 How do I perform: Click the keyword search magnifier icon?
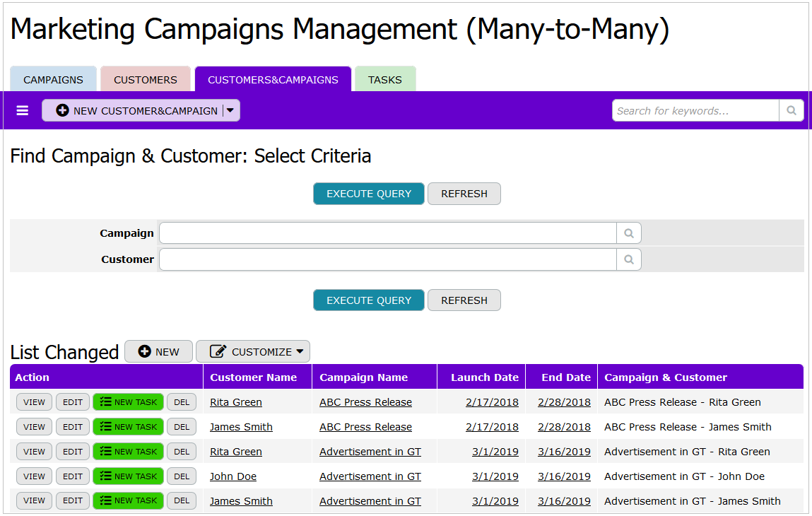791,111
